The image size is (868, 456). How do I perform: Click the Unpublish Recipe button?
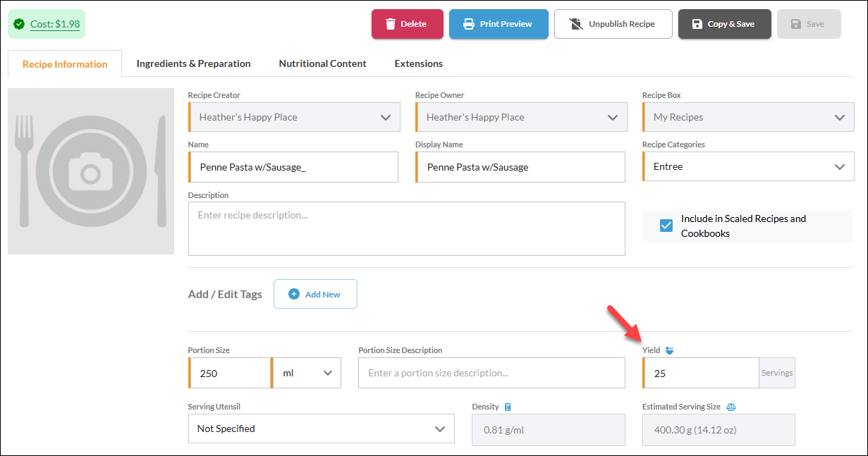[612, 24]
